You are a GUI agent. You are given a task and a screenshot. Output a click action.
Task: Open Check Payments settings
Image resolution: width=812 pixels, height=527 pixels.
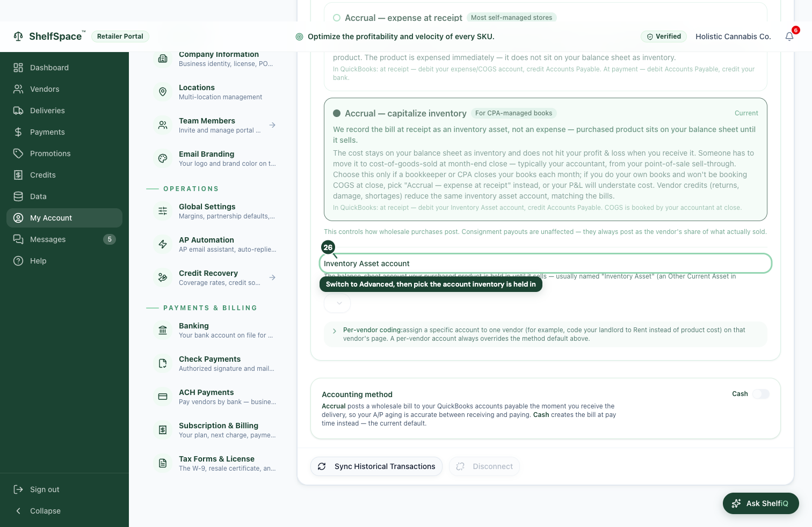coord(214,363)
